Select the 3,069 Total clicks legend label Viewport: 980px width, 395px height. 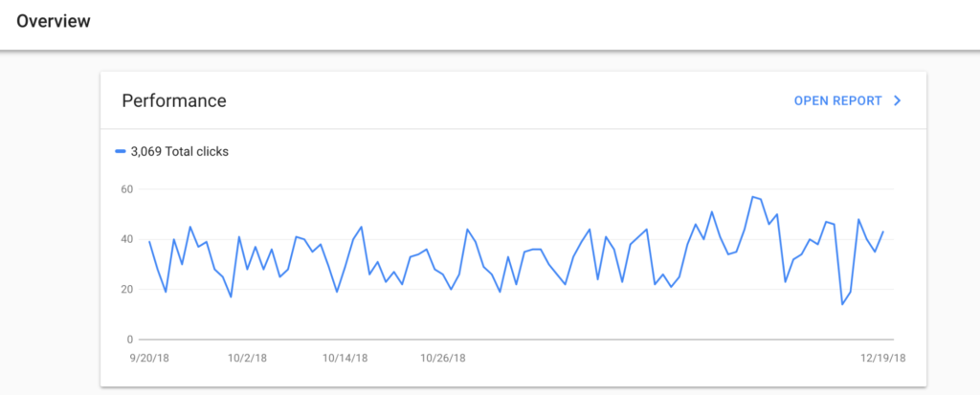point(179,151)
